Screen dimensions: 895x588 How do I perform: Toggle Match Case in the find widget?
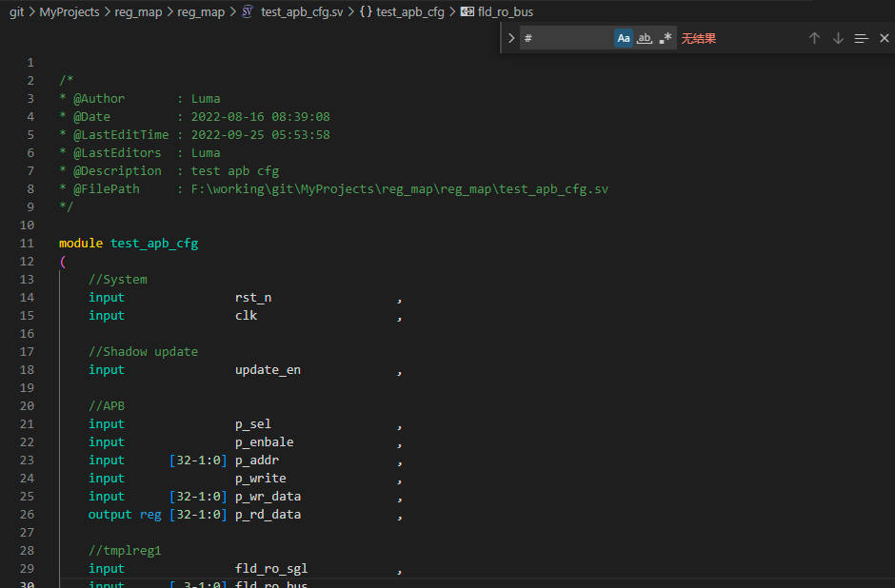[624, 38]
